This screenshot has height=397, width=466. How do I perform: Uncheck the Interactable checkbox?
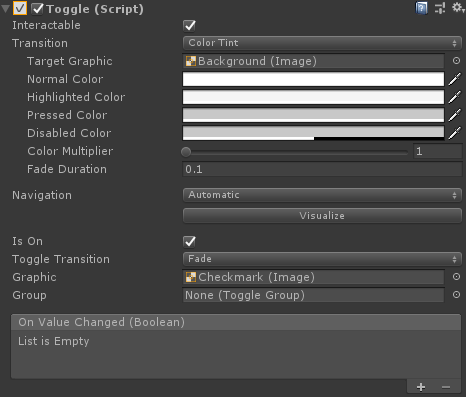click(190, 26)
